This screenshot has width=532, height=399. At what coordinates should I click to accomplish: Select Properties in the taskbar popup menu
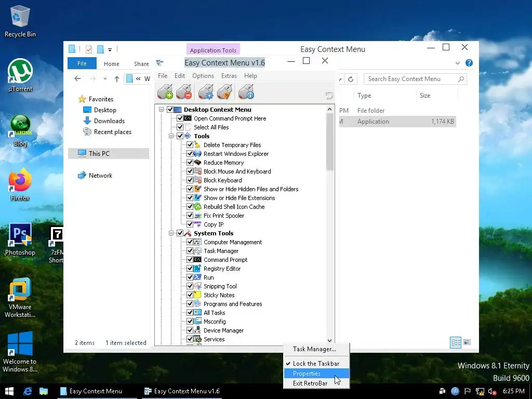316,373
